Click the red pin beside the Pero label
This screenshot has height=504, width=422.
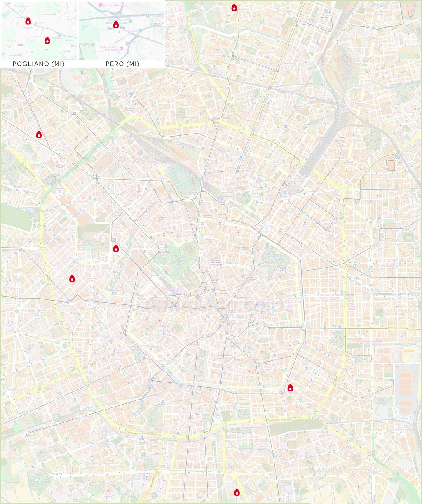[116, 25]
